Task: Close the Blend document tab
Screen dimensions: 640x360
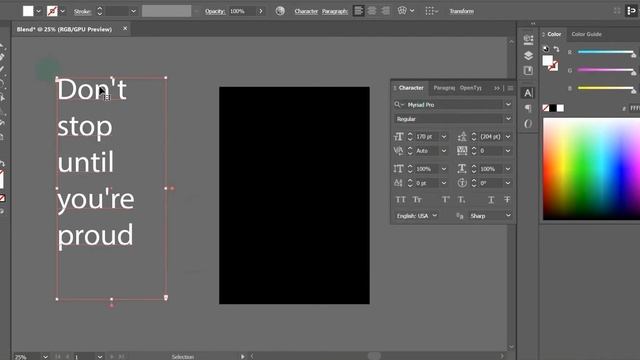Action: pyautogui.click(x=125, y=29)
